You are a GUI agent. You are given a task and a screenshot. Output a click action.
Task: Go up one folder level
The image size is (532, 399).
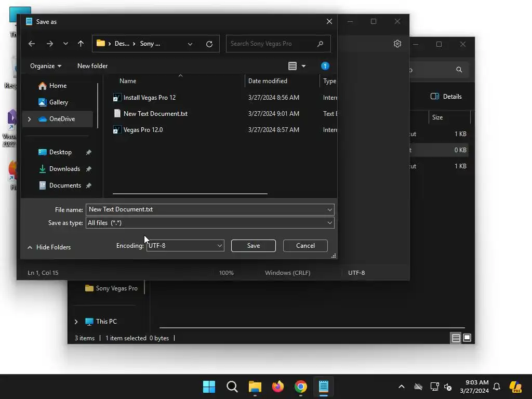(x=81, y=44)
